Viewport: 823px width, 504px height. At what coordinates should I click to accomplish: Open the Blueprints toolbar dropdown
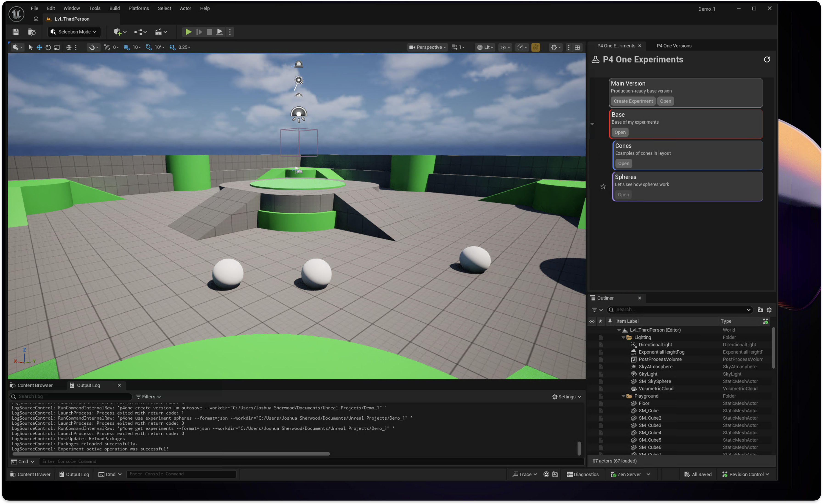coord(140,32)
